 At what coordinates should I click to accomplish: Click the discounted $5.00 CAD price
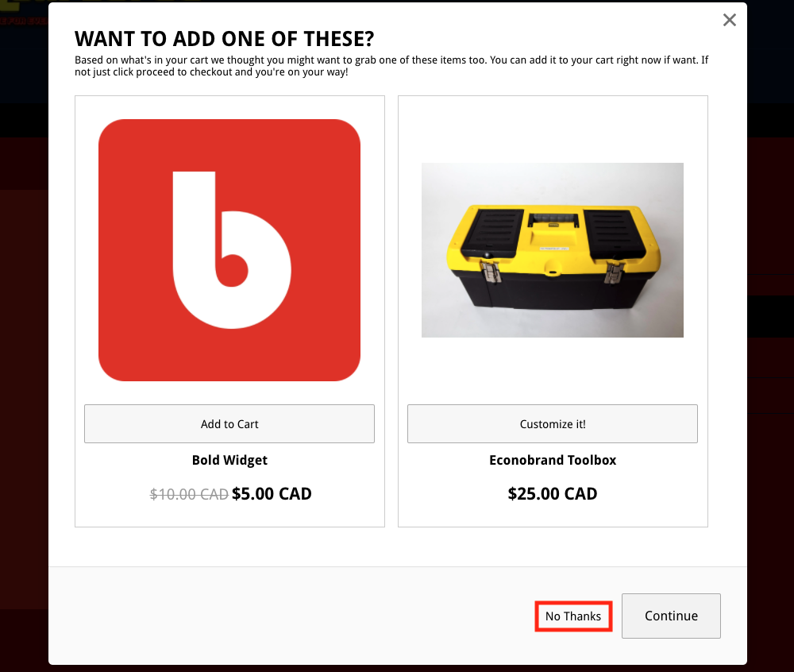pos(272,493)
